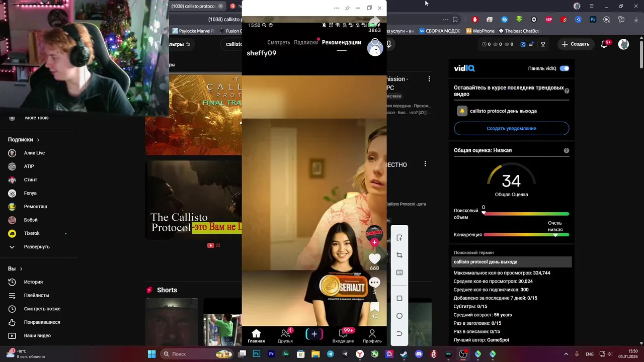This screenshot has height=362, width=644.
Task: Switch to Смотреть tab in TikTok
Action: [x=279, y=43]
